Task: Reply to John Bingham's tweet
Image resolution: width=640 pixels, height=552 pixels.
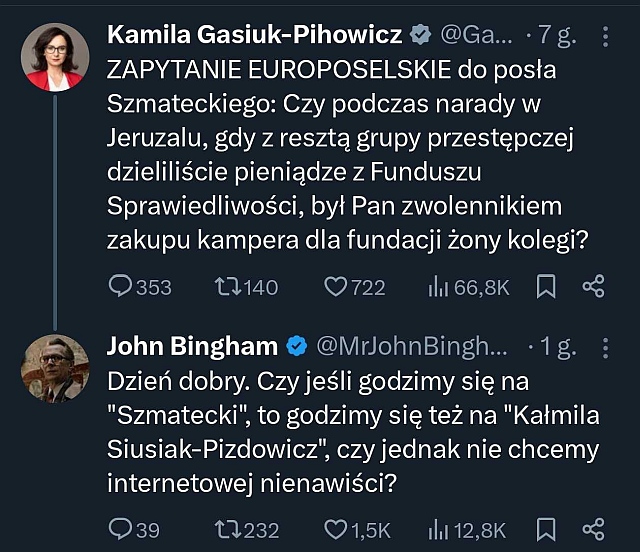Action: [121, 530]
